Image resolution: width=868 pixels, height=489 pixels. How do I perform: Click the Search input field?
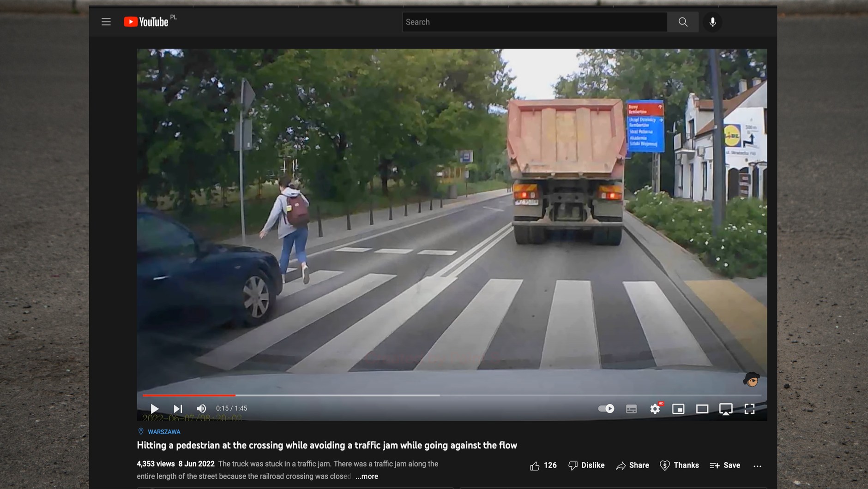coord(534,22)
